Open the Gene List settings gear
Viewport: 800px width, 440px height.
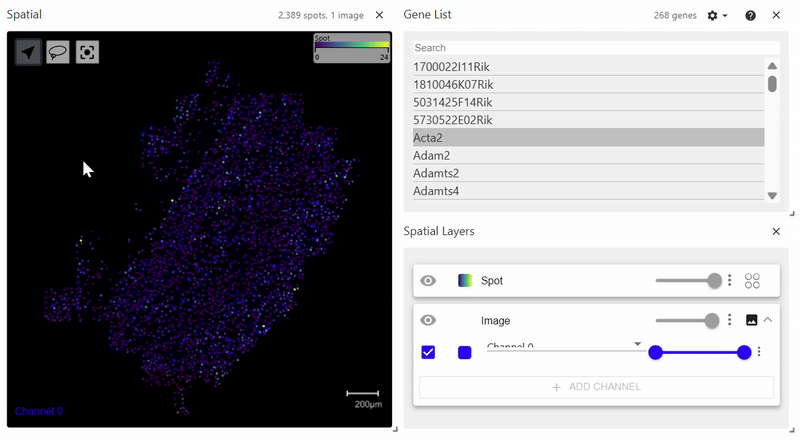click(x=715, y=16)
